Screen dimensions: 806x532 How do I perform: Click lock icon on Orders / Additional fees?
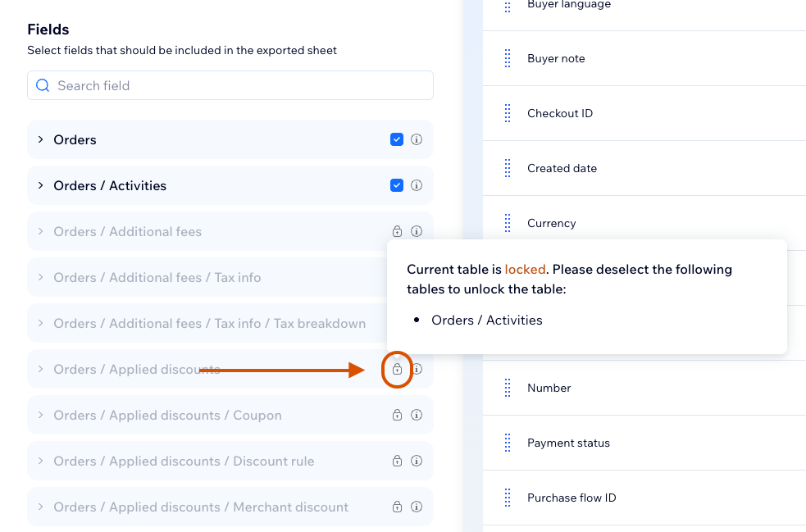pos(397,231)
